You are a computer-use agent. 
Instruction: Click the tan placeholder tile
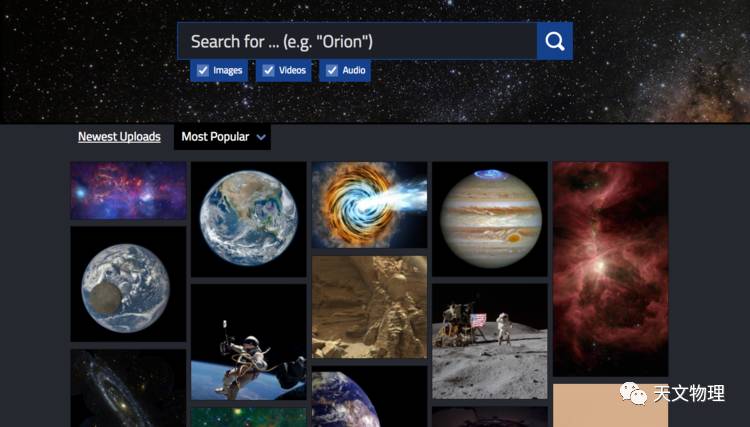pyautogui.click(x=610, y=405)
